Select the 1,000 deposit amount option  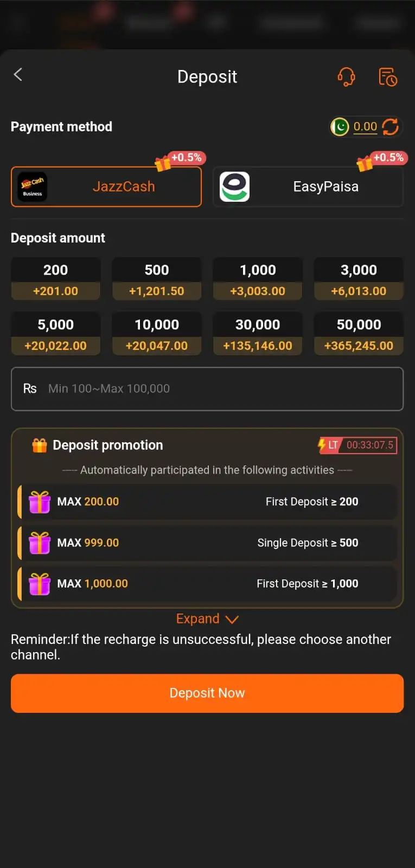click(x=258, y=279)
